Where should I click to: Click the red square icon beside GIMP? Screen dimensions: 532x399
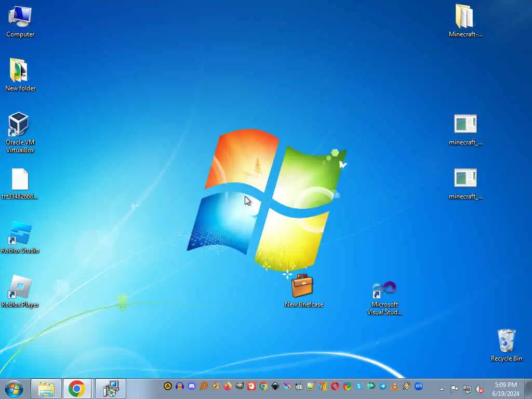point(251,386)
